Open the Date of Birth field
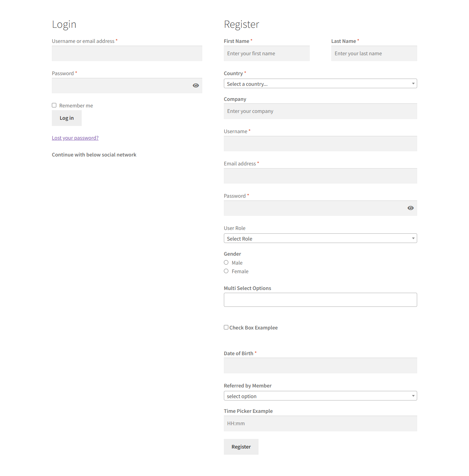 tap(320, 366)
